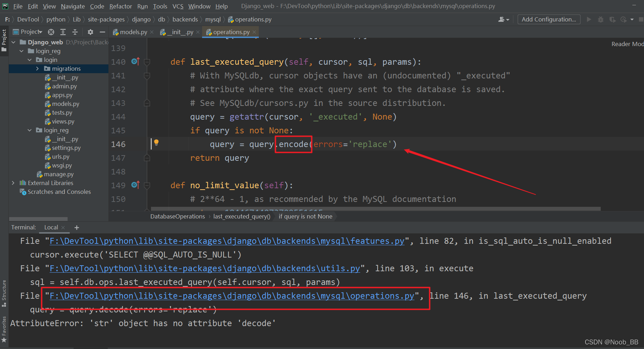The image size is (644, 349).
Task: Click Expand All icon in Project toolbar
Action: click(x=63, y=32)
